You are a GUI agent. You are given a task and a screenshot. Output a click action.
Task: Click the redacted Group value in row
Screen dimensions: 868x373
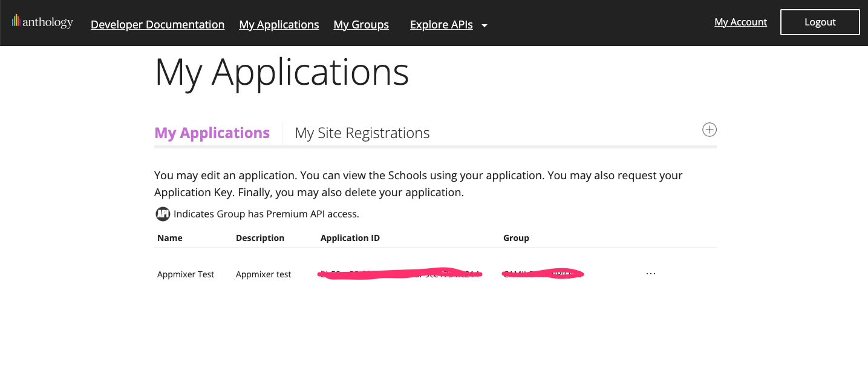pyautogui.click(x=543, y=274)
